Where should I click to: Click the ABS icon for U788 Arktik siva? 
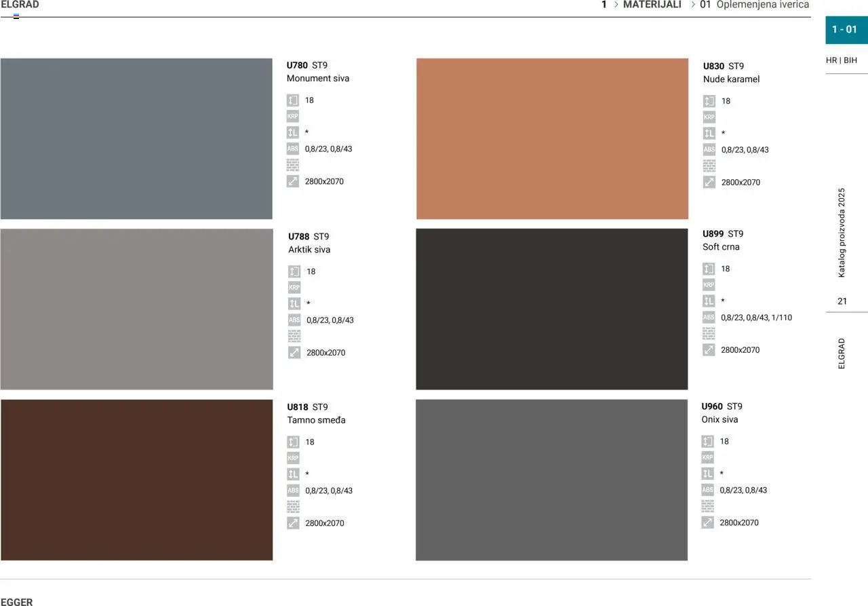[294, 320]
